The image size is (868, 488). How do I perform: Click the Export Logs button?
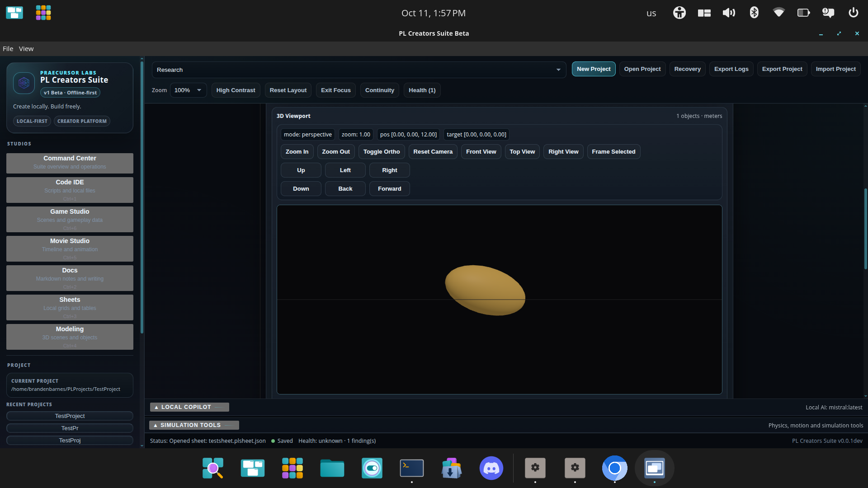click(731, 69)
